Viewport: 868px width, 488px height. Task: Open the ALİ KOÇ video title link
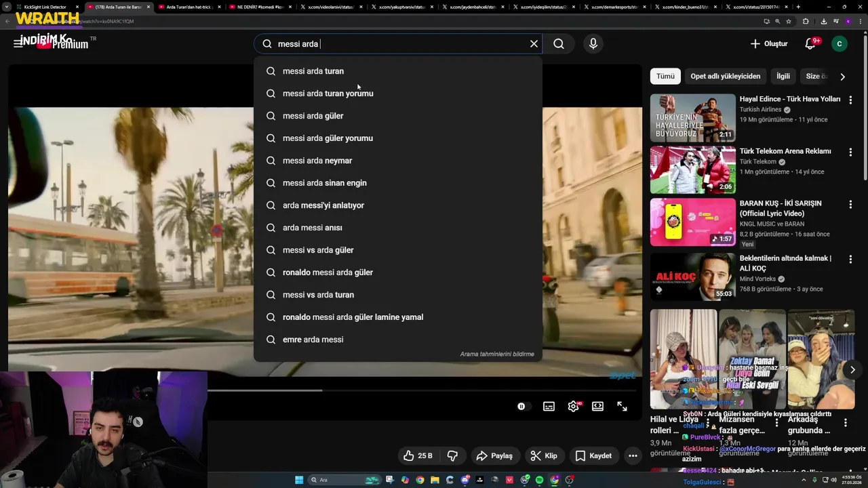point(785,263)
